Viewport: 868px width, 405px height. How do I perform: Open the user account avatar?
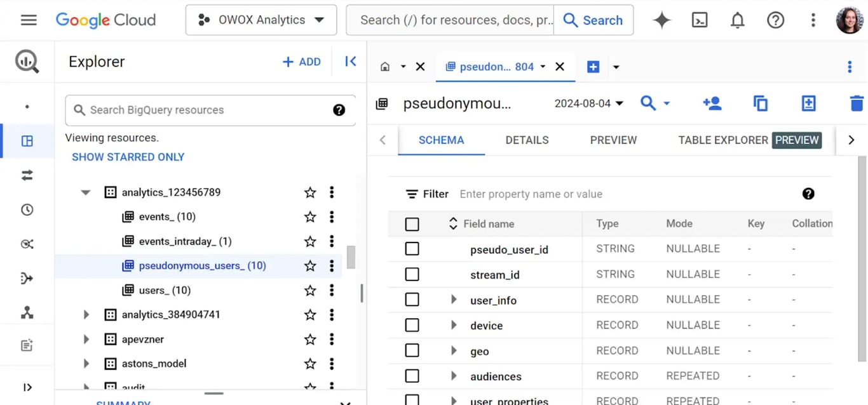coord(850,20)
